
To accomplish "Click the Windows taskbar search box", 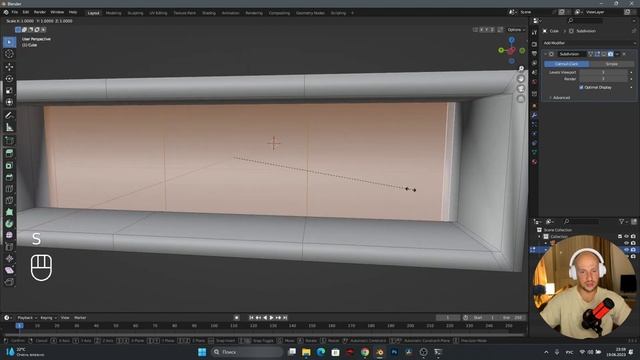I will [247, 352].
